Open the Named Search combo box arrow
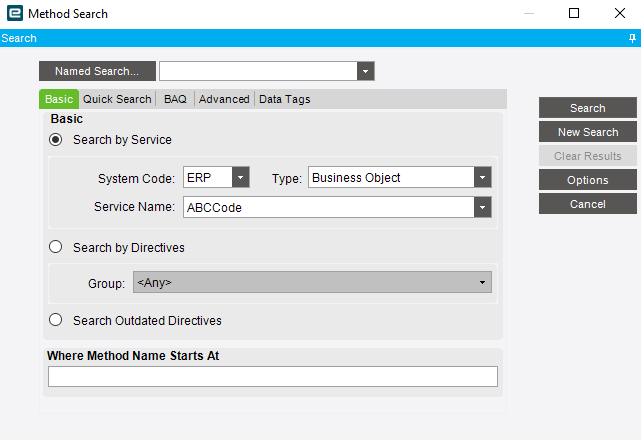 366,72
